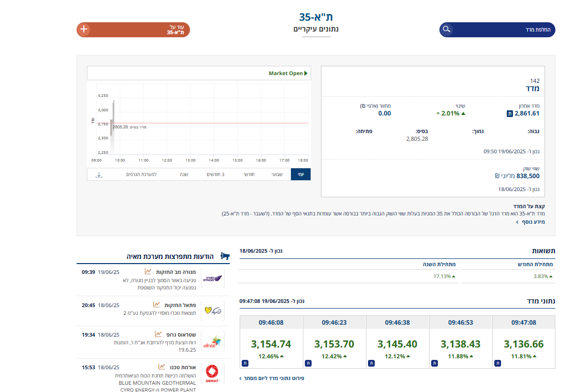Click the Ormat company logo
This screenshot has width=573, height=392.
(x=212, y=373)
